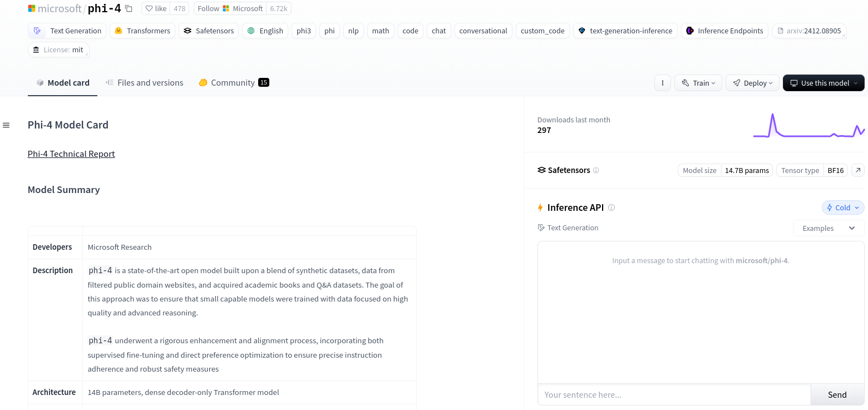868x410 pixels.
Task: Open the Safetensors expand arrow icon
Action: (x=858, y=170)
